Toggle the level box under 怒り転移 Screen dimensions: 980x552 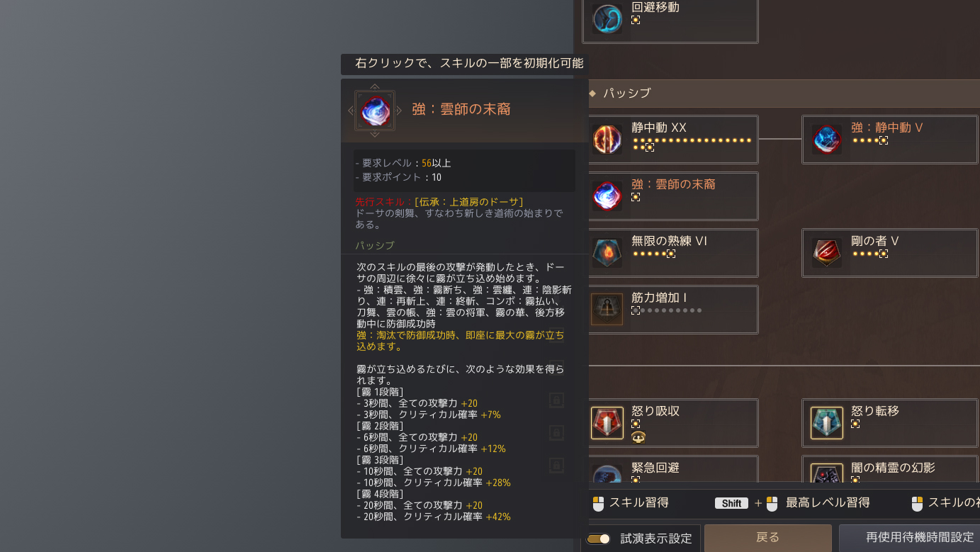tap(855, 424)
